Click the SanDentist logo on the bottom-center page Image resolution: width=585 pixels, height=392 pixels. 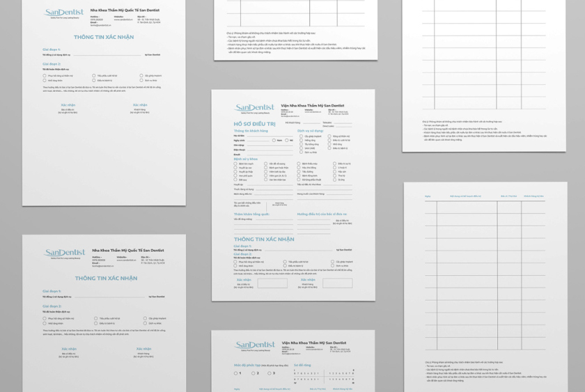[254, 345]
